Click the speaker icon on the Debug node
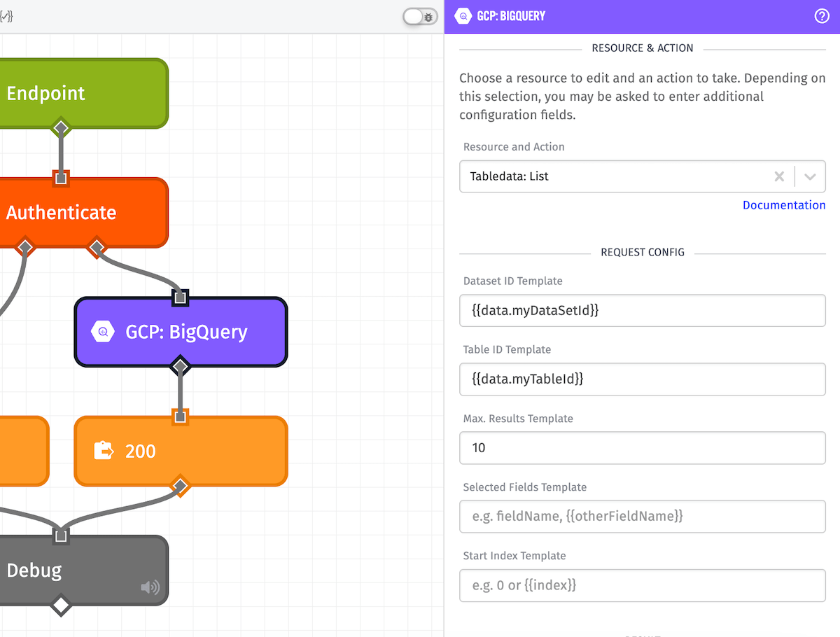 (x=150, y=587)
